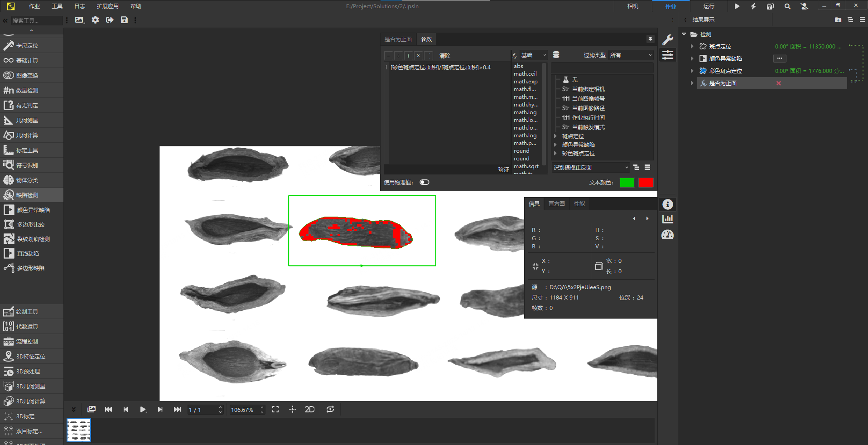Click the 验证 validate button
This screenshot has width=868, height=445.
pyautogui.click(x=503, y=169)
